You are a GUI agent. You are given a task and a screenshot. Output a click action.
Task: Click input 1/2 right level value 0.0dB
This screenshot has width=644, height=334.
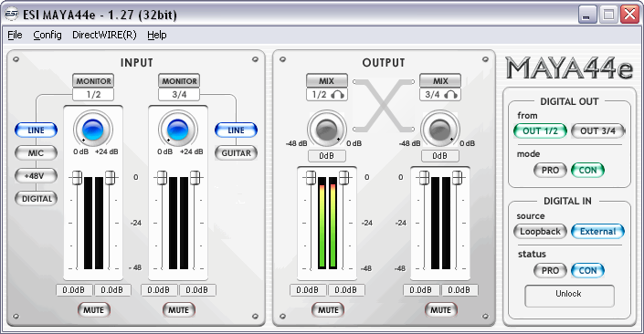pyautogui.click(x=112, y=290)
